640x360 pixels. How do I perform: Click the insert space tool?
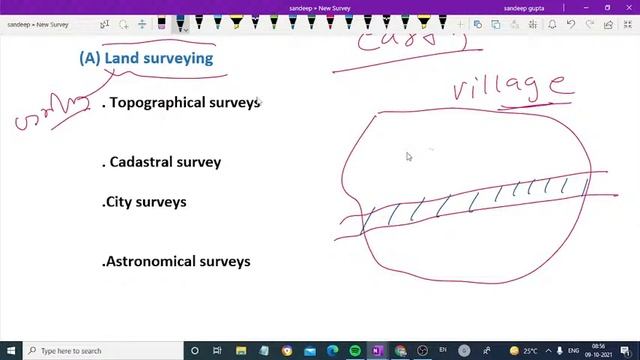[x=142, y=24]
